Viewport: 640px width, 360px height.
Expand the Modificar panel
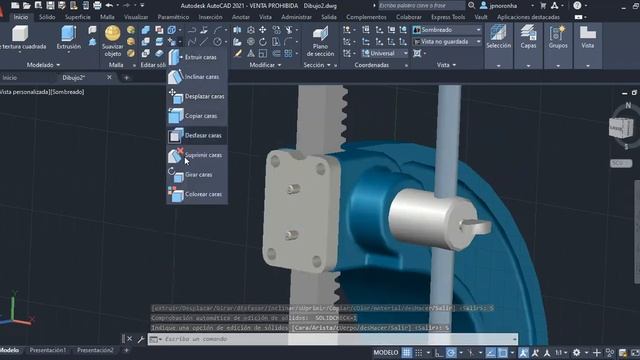tap(265, 65)
